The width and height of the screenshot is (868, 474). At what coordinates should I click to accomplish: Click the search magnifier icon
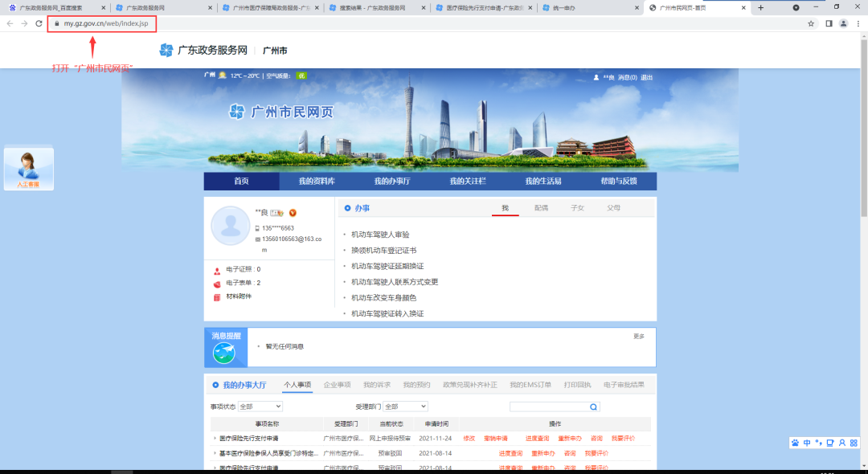point(592,407)
